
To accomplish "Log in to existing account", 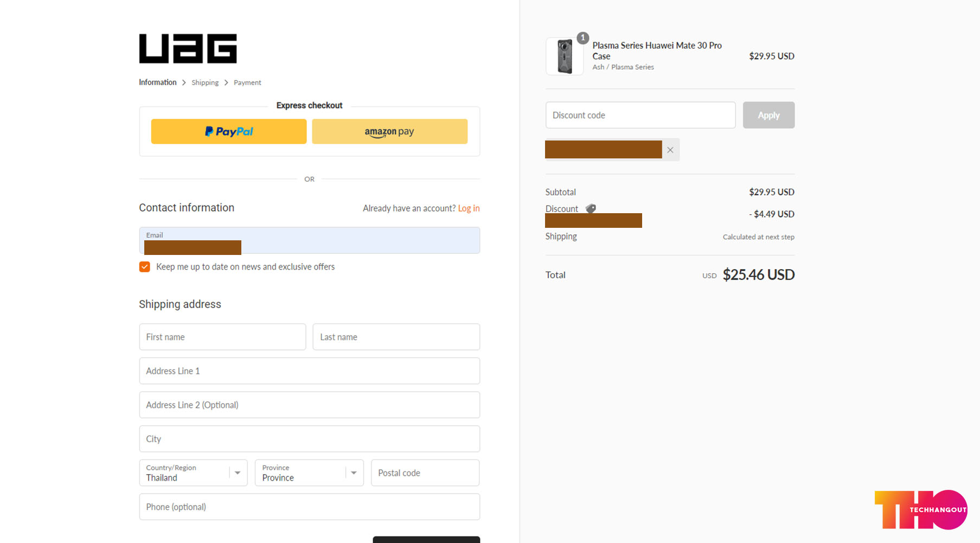I will (x=469, y=208).
